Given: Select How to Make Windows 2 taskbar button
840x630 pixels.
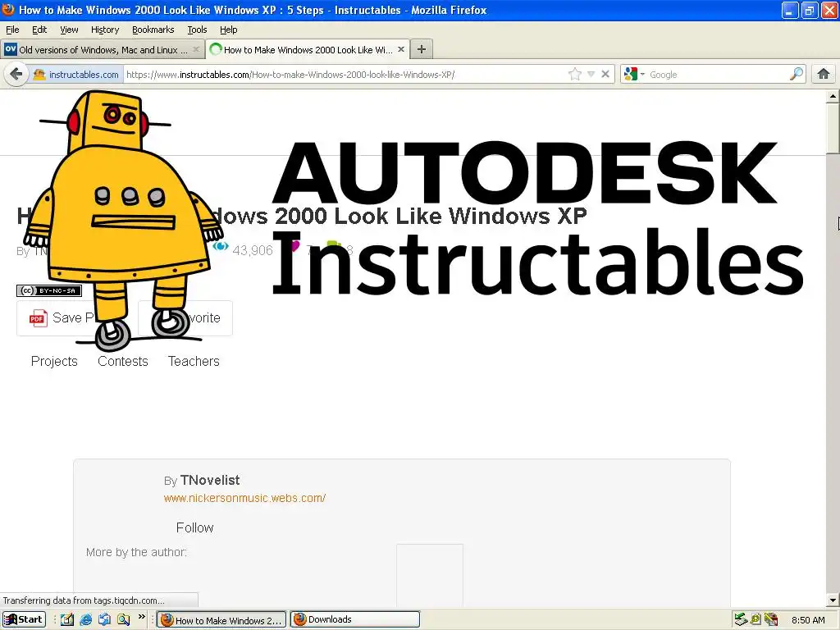Looking at the screenshot, I should pos(221,620).
